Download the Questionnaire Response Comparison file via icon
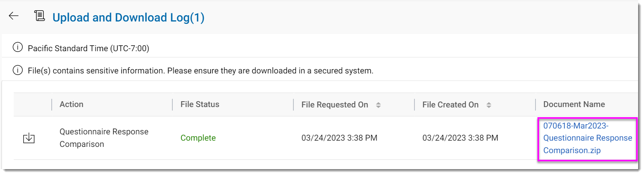 [29, 138]
